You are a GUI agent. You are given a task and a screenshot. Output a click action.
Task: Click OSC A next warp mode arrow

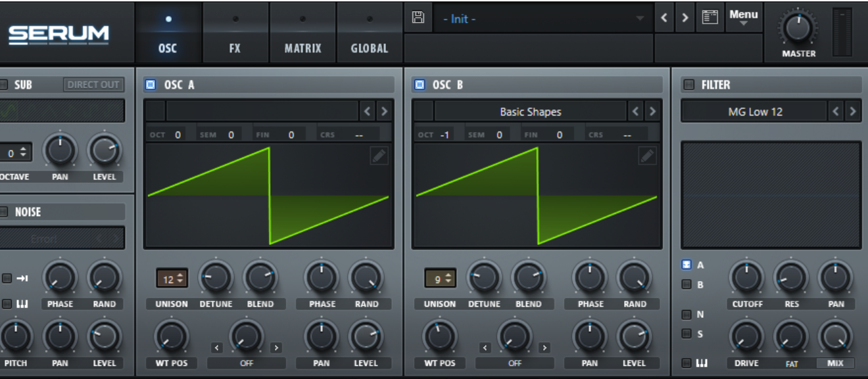point(276,348)
